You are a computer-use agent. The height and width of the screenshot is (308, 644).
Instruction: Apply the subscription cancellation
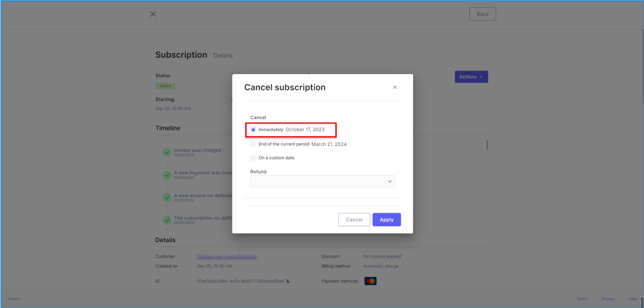(x=387, y=219)
